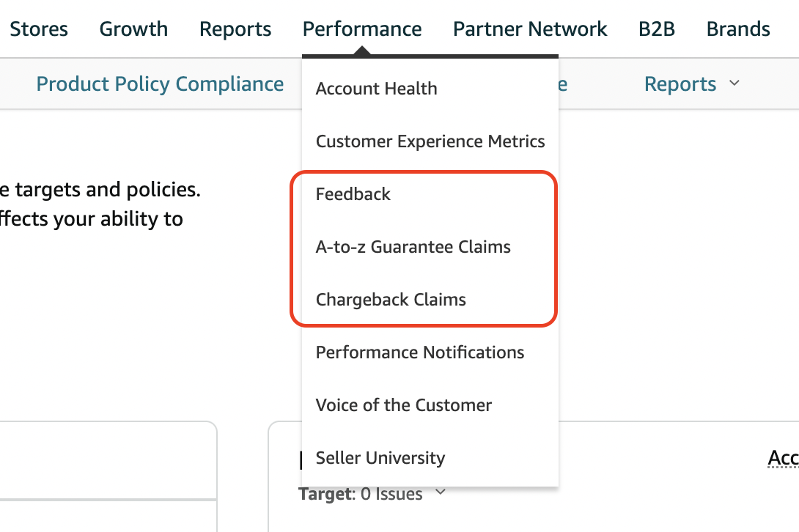Click Seller University in the dropdown

(x=380, y=458)
